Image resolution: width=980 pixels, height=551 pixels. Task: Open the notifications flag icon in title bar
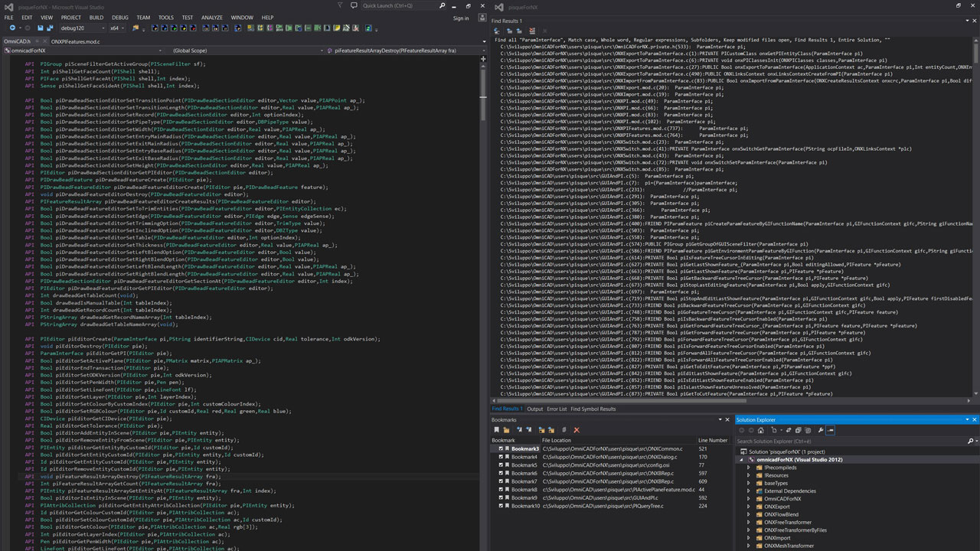click(x=340, y=5)
